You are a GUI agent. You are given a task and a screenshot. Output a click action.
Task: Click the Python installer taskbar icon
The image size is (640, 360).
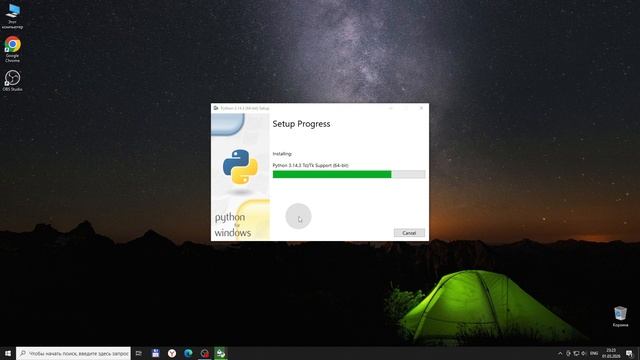220,353
